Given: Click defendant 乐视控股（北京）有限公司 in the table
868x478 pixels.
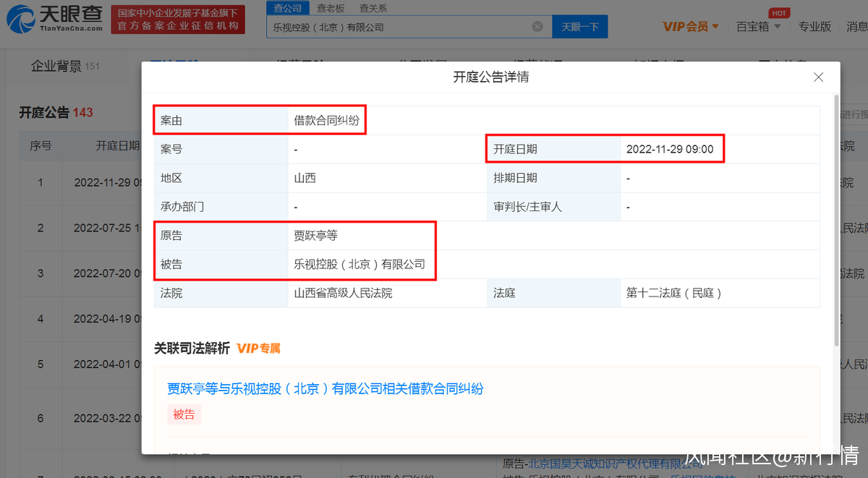Looking at the screenshot, I should (x=359, y=265).
